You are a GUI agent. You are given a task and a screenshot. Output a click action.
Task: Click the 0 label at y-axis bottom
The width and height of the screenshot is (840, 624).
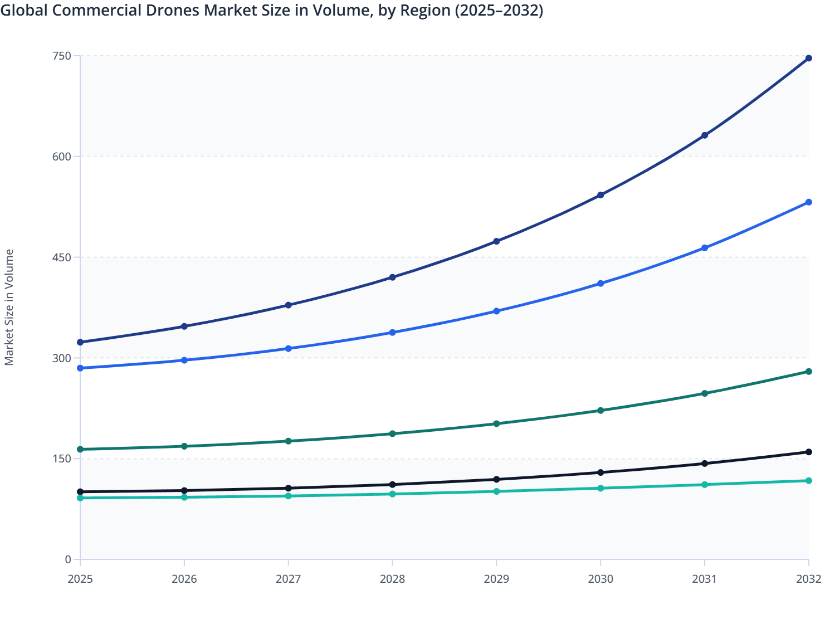tap(68, 559)
